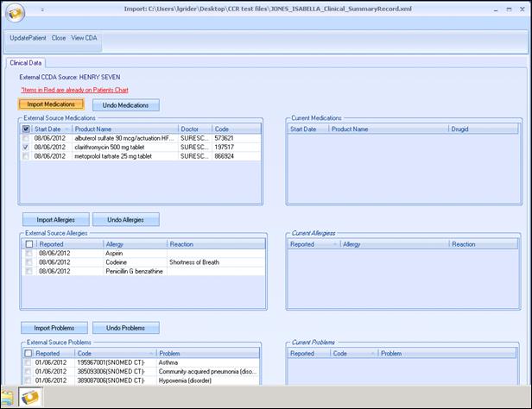Check the albuterol sulfate medication checkbox
532x409 pixels.
pyautogui.click(x=26, y=138)
